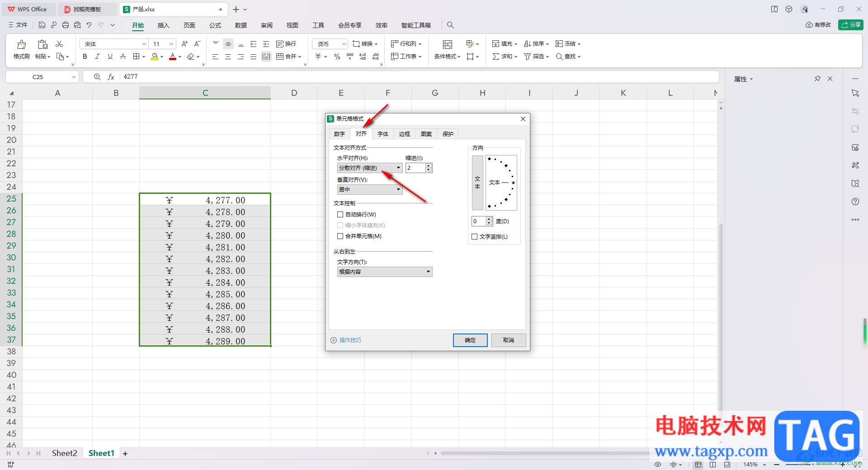The width and height of the screenshot is (868, 470).
Task: Click the undo icon
Action: tap(89, 25)
